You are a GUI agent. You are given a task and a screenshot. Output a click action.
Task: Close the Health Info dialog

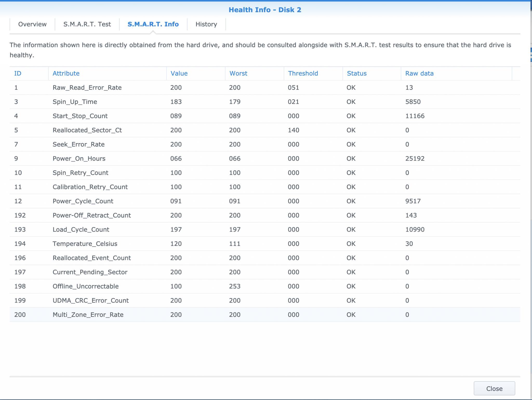tap(494, 388)
